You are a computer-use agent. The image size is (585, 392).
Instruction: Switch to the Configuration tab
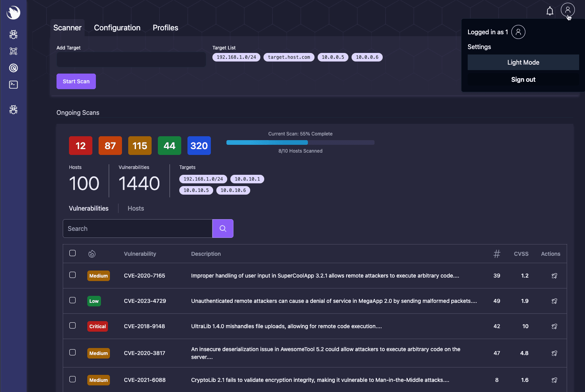pyautogui.click(x=117, y=28)
